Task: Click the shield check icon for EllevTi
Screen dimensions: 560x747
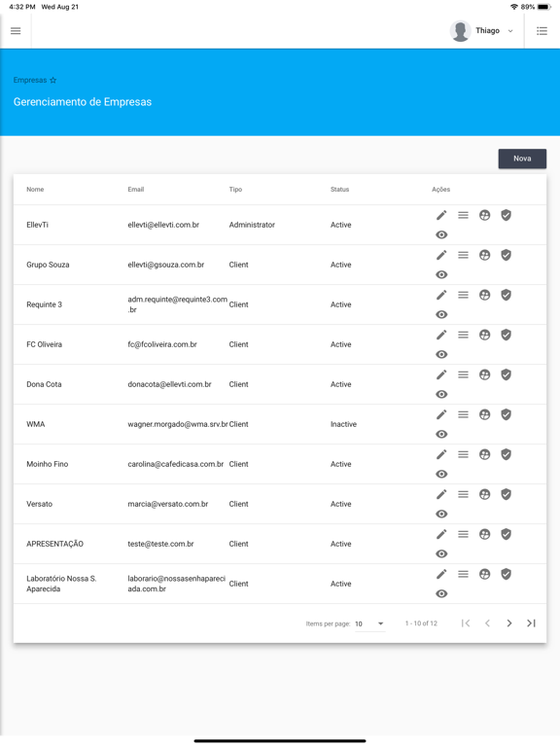Action: 506,215
